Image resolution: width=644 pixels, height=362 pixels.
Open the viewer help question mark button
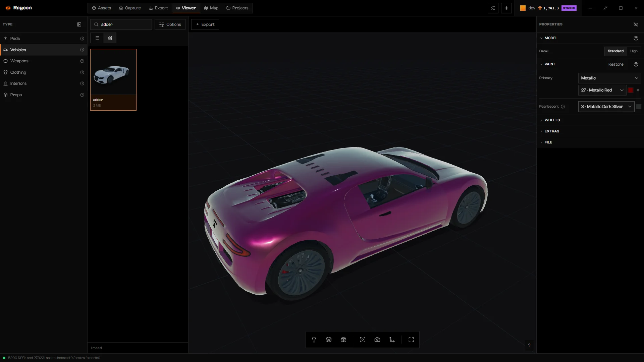pyautogui.click(x=529, y=345)
